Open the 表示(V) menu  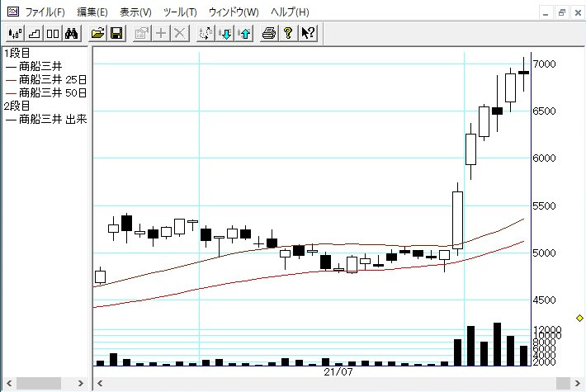(x=135, y=12)
